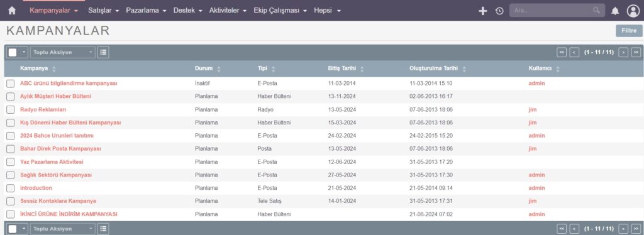Image resolution: width=644 pixels, height=235 pixels.
Task: Tick the top select-all checkbox
Action: 13,52
